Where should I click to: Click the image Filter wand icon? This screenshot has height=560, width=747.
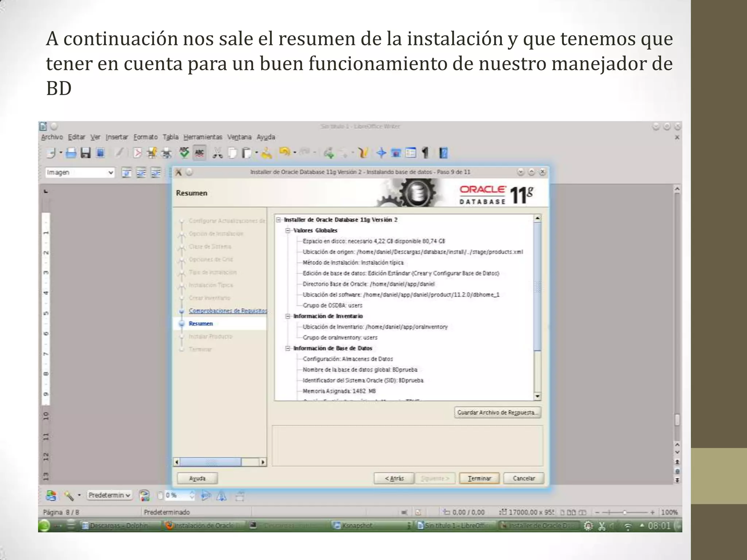[x=69, y=495]
